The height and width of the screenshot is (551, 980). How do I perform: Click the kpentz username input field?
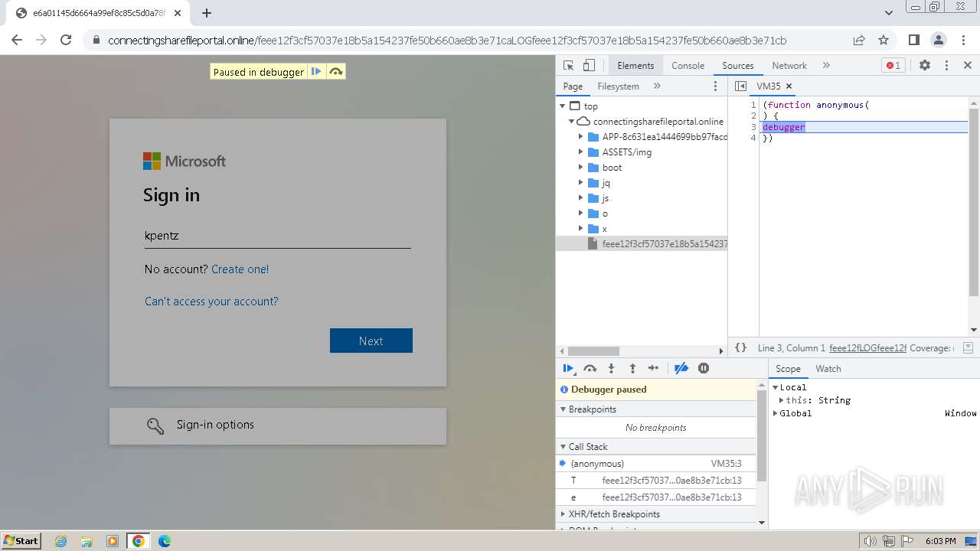pos(278,236)
